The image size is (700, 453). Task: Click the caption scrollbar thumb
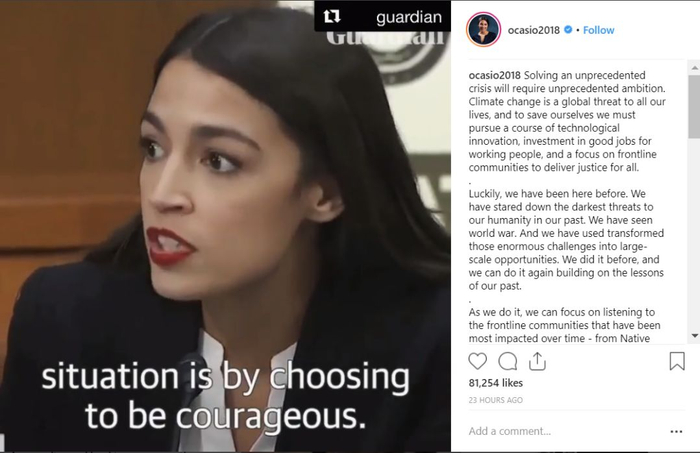695,106
